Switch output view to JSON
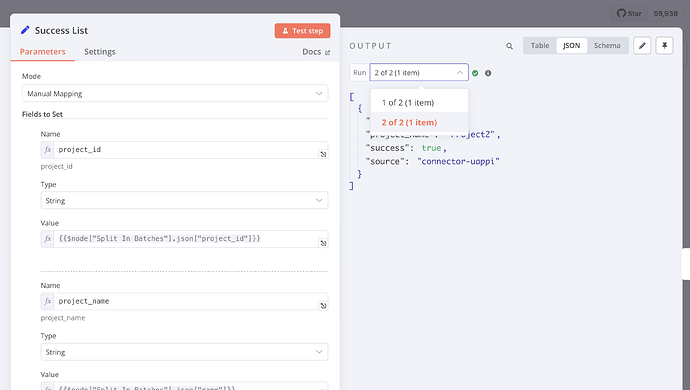690x390 pixels. (571, 45)
